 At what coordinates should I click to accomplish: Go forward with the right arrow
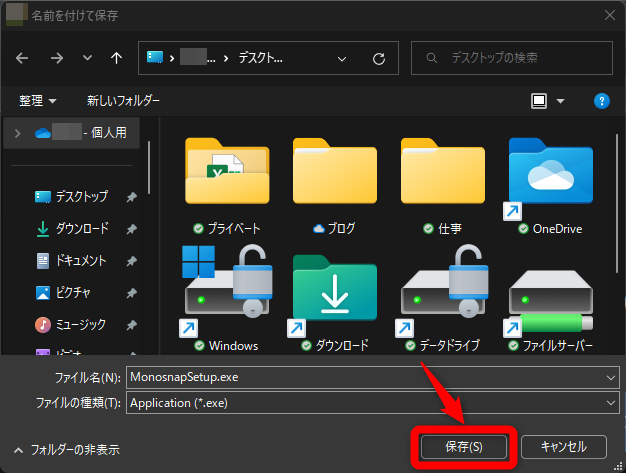point(57,58)
